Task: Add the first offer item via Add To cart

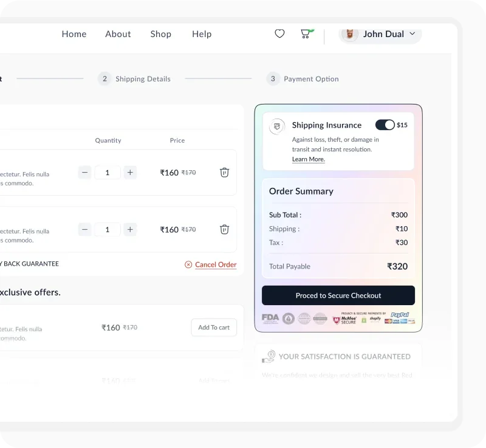Action: click(214, 328)
